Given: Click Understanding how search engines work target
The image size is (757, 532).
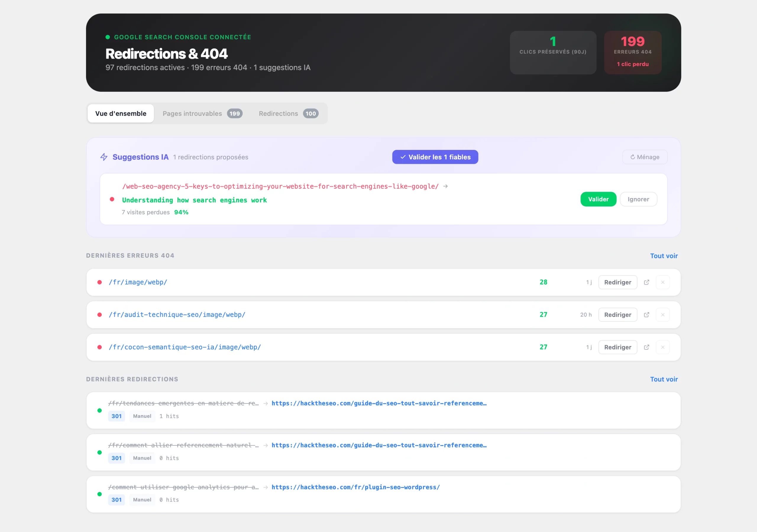Looking at the screenshot, I should coord(194,200).
